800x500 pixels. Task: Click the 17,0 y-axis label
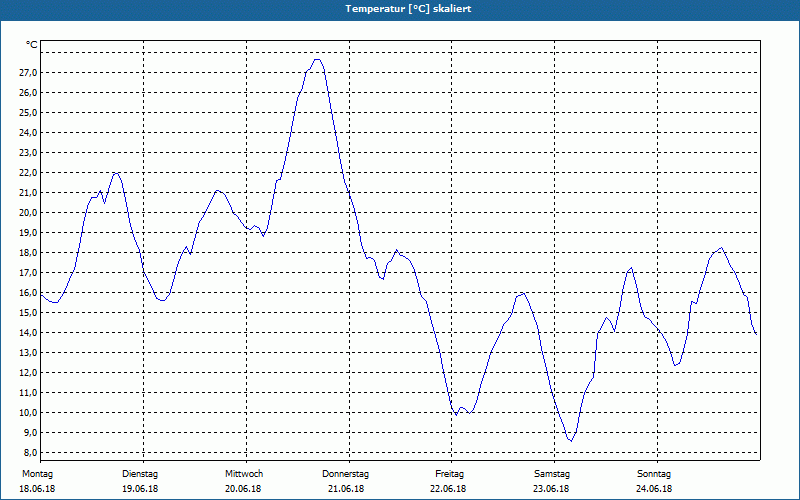point(28,272)
